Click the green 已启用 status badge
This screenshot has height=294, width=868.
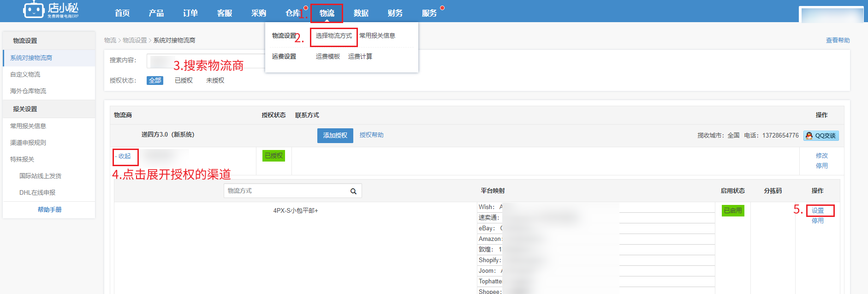point(733,210)
